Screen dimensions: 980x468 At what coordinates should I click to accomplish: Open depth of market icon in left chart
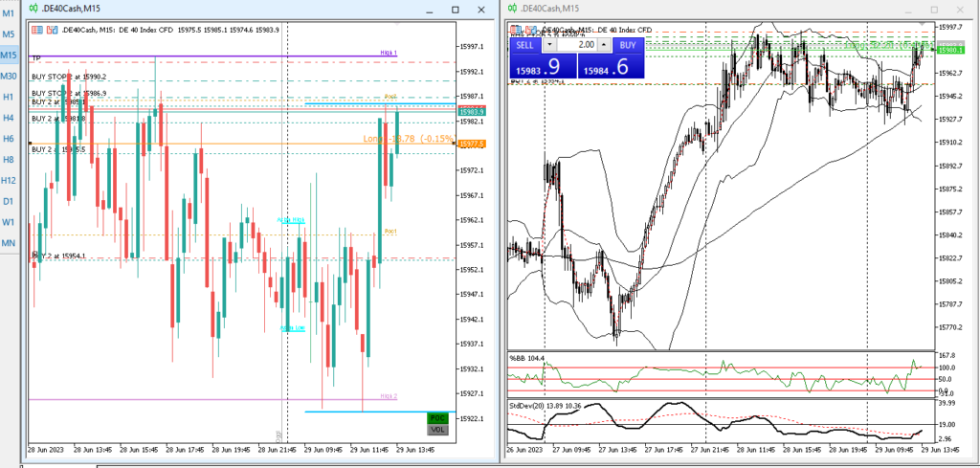click(x=52, y=30)
